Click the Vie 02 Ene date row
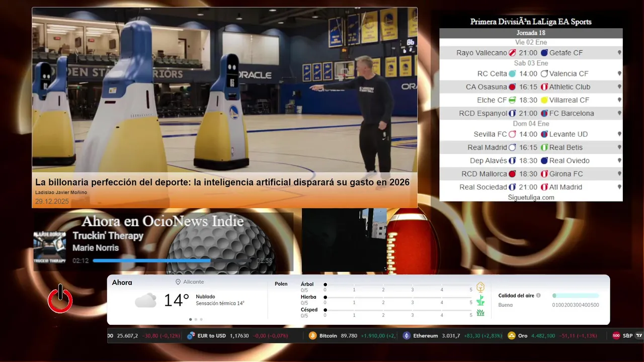The height and width of the screenshot is (362, 644). tap(531, 42)
